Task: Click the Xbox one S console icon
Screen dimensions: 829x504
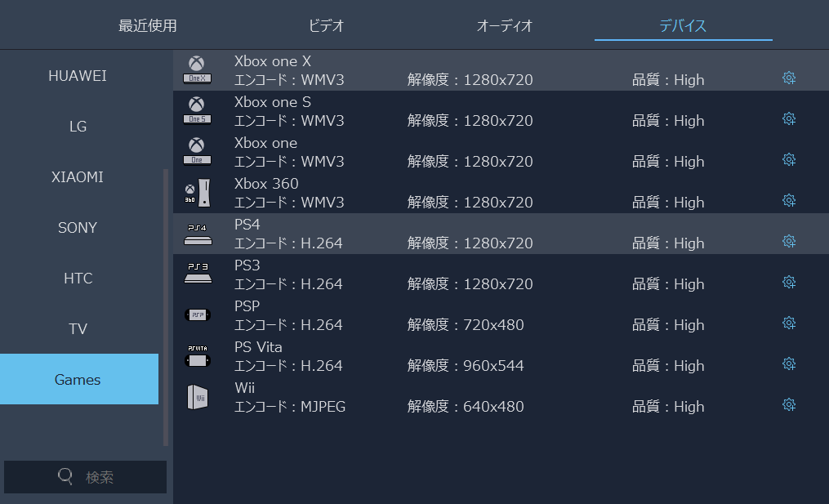Action: 197,111
